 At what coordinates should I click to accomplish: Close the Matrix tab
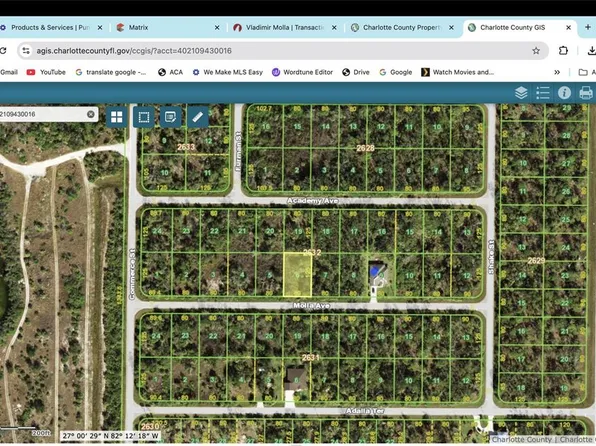pos(217,27)
